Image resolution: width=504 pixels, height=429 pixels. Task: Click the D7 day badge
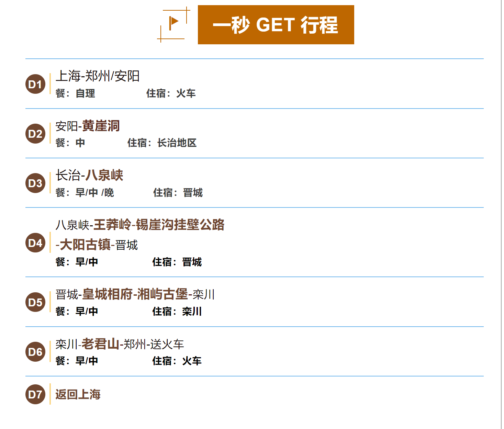35,394
